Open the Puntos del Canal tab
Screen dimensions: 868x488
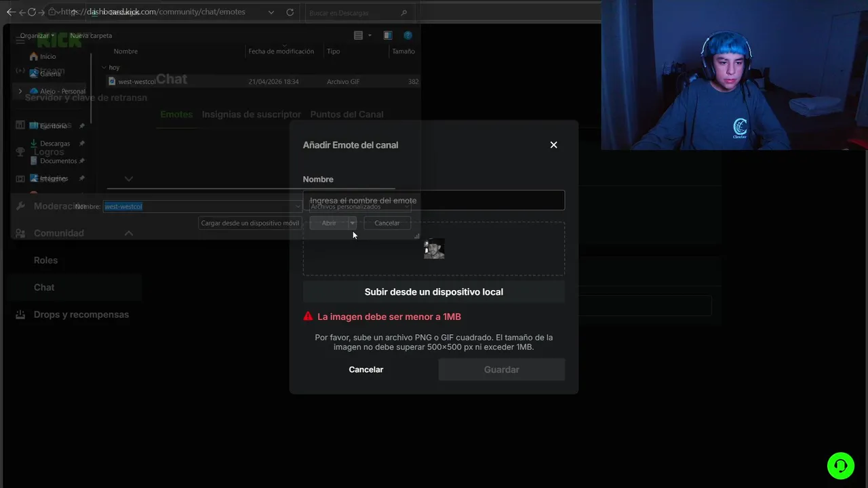pyautogui.click(x=347, y=115)
